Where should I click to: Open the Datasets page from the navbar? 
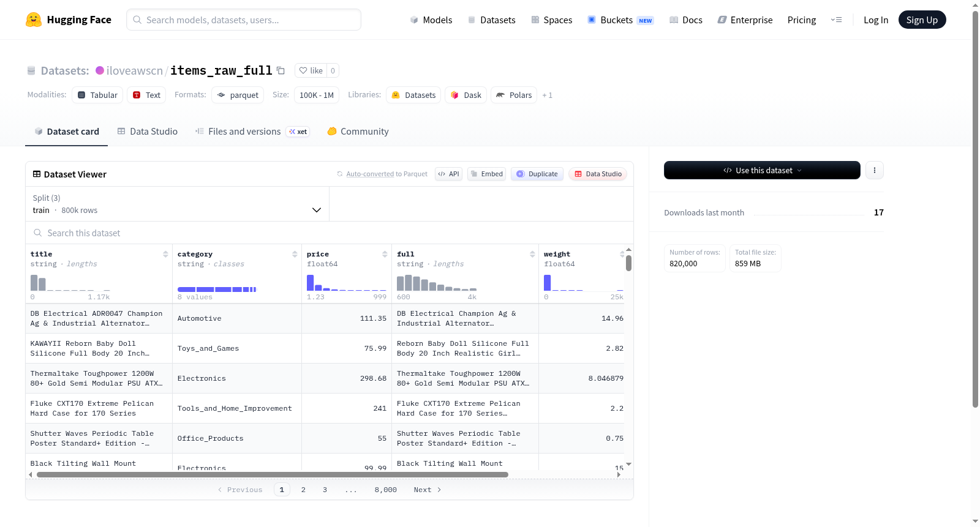coord(491,20)
